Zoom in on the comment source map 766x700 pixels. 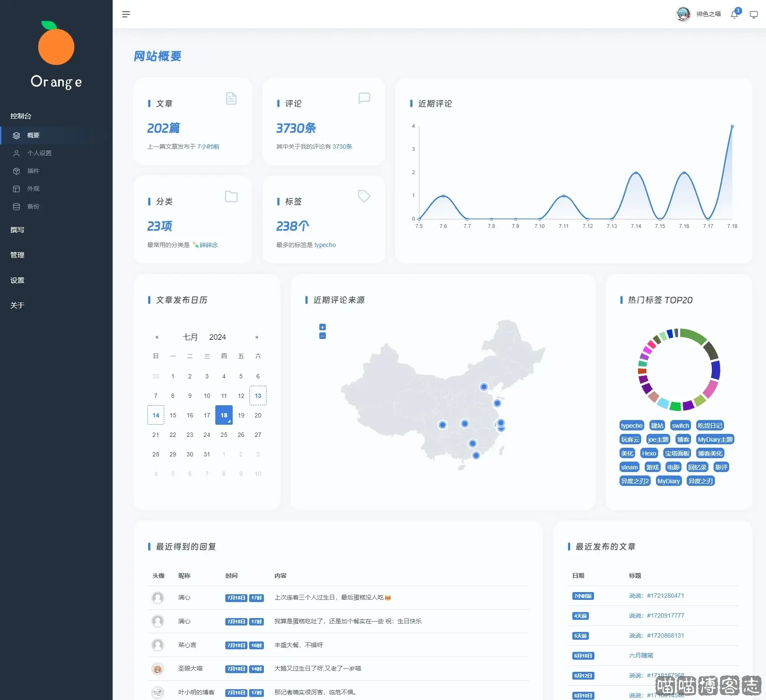322,327
